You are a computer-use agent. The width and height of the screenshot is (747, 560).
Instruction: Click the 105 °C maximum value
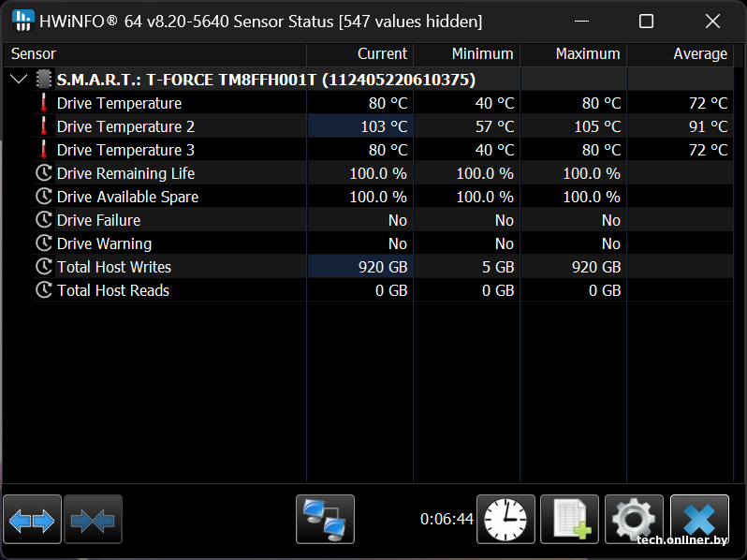tap(597, 126)
